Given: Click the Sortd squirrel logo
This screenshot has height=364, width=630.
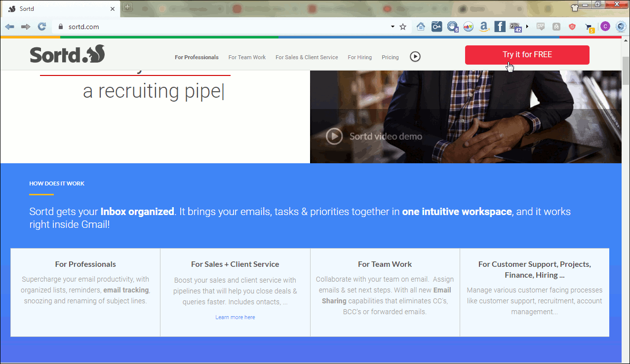Looking at the screenshot, I should tap(67, 54).
